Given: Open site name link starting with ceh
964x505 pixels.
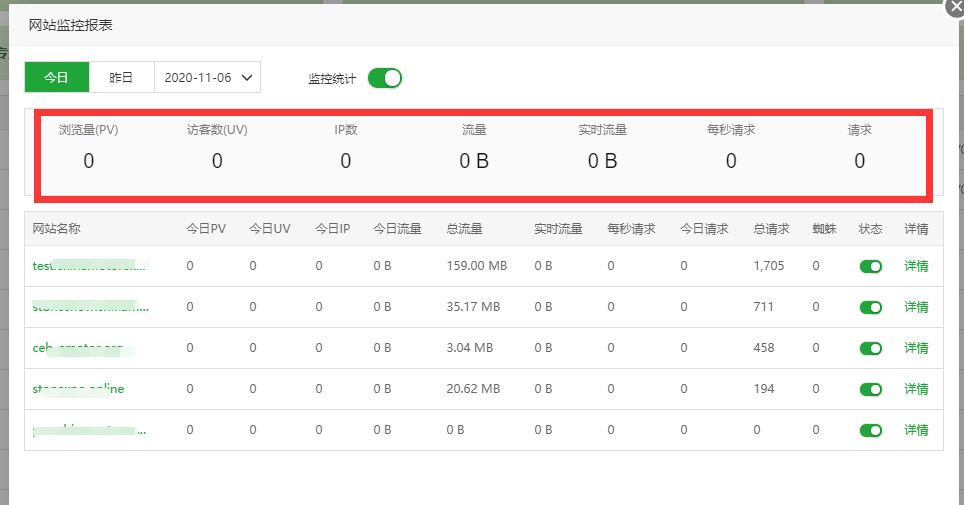Looking at the screenshot, I should pos(78,348).
